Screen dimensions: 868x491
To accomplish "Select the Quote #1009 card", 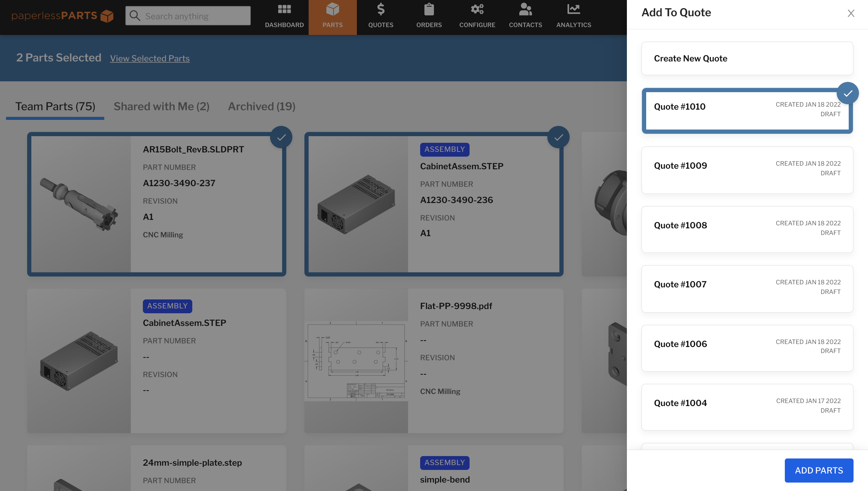I will (747, 170).
